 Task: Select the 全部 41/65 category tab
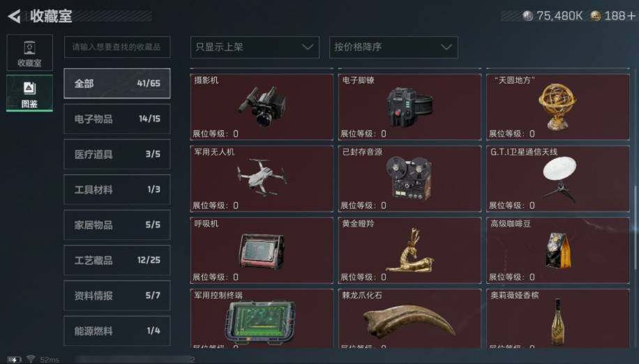point(117,84)
